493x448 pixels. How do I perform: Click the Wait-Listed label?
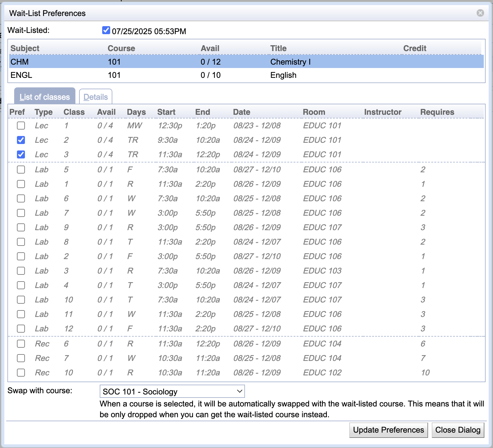click(28, 30)
